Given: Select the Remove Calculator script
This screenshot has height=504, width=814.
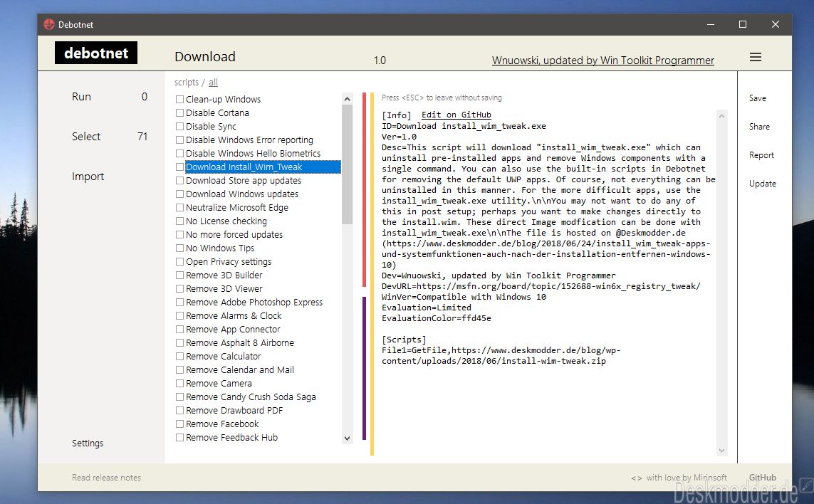Looking at the screenshot, I should point(223,356).
